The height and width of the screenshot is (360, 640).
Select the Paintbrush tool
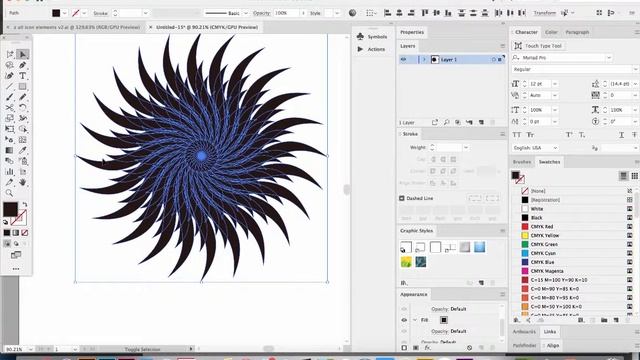(10, 97)
